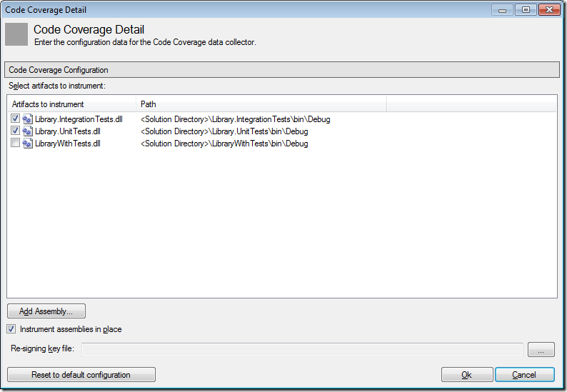Screen dimensions: 567x392
Task: Click the Library.UnitTests.dll assembly icon
Action: point(27,131)
